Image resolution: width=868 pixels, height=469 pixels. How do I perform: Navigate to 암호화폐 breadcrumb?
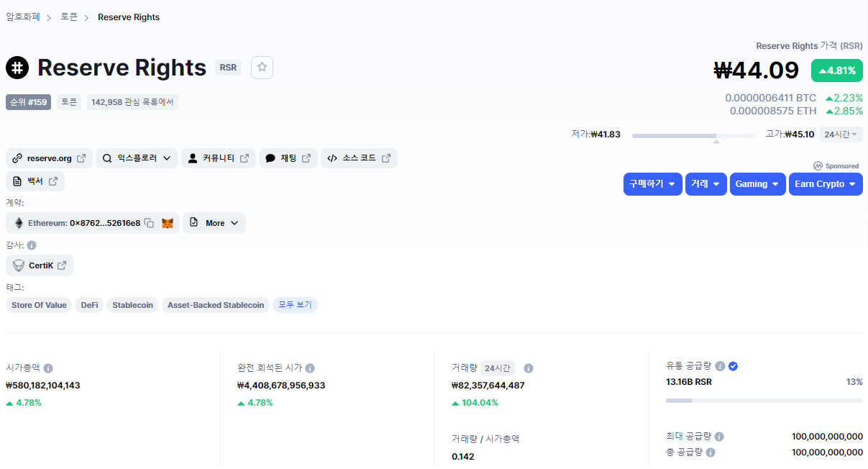[23, 17]
